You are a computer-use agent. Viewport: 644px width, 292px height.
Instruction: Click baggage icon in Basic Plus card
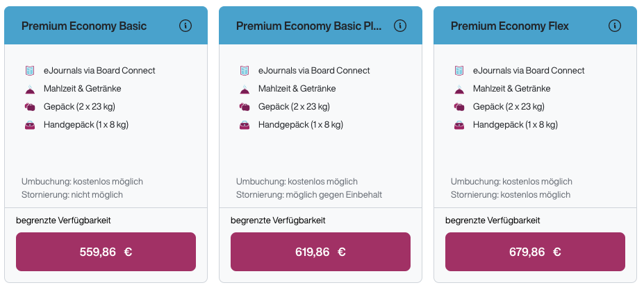(245, 107)
